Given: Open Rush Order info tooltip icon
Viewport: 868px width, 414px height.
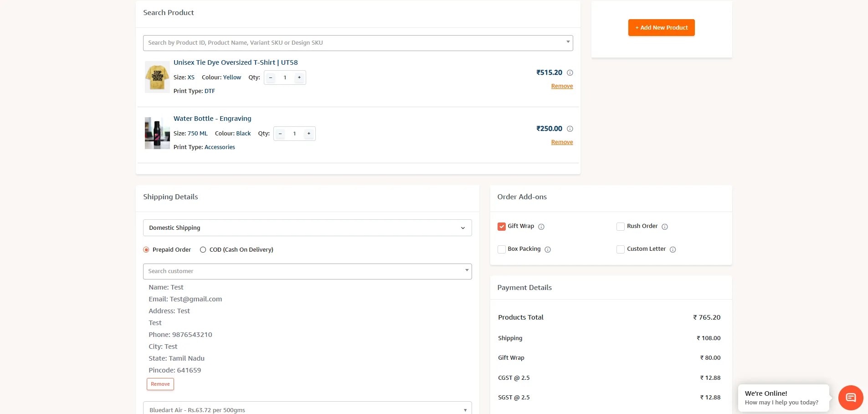Looking at the screenshot, I should click(665, 227).
